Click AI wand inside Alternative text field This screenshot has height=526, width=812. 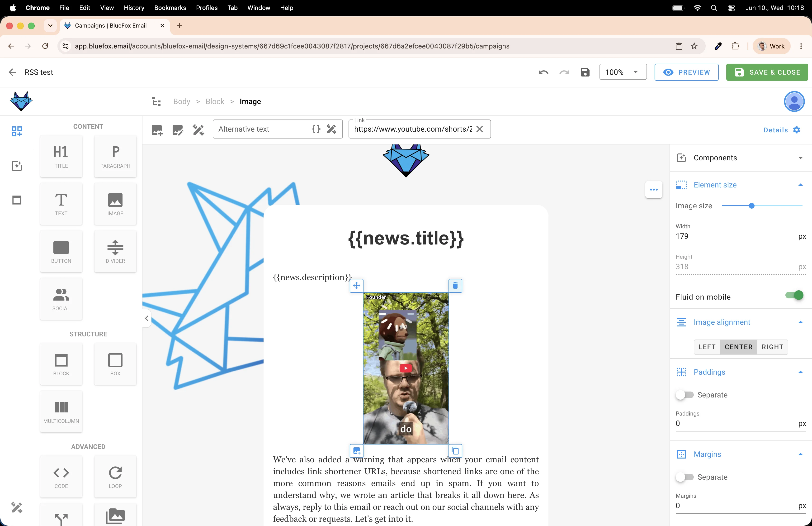[331, 129]
